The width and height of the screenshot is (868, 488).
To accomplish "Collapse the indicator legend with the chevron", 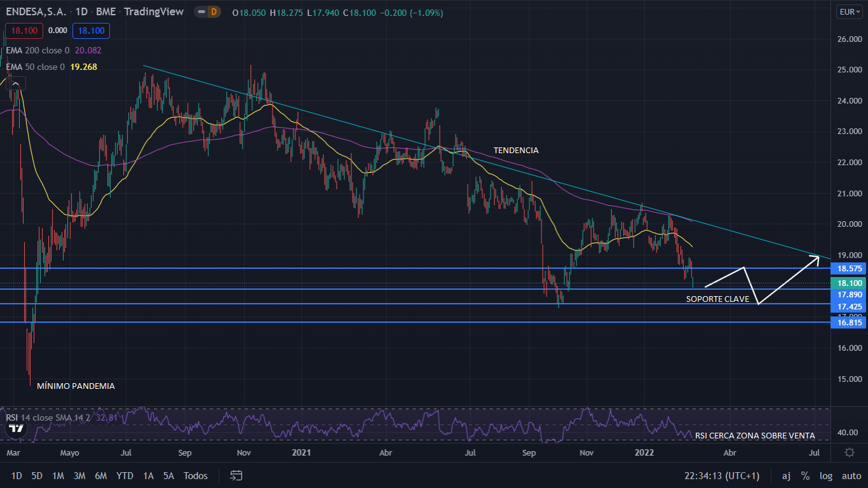I will point(15,83).
